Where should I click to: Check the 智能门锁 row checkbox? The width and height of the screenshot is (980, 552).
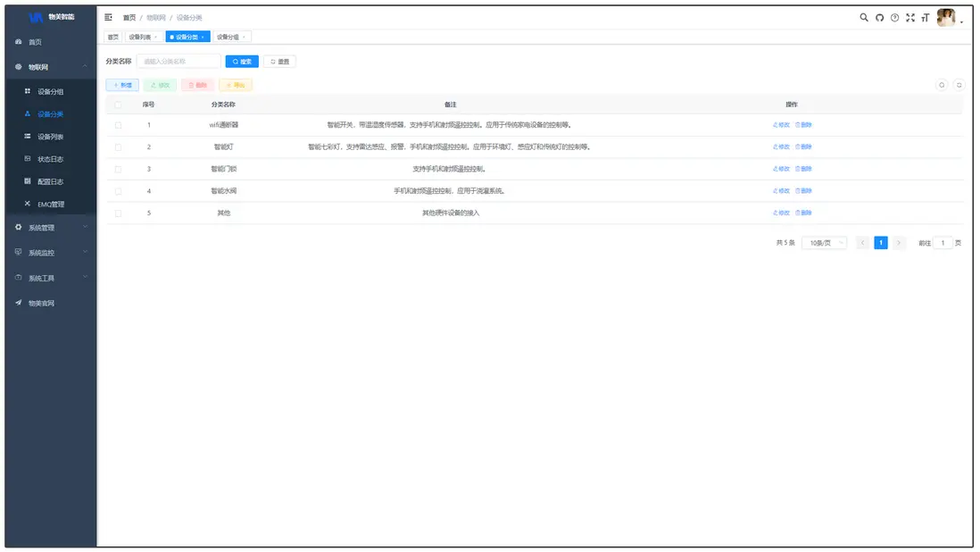pos(118,169)
